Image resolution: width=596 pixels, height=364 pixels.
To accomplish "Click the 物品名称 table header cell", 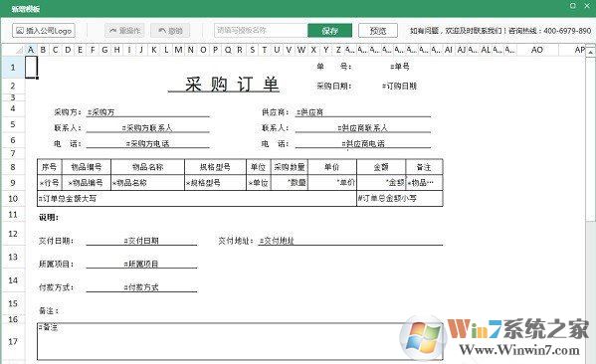I will 148,167.
